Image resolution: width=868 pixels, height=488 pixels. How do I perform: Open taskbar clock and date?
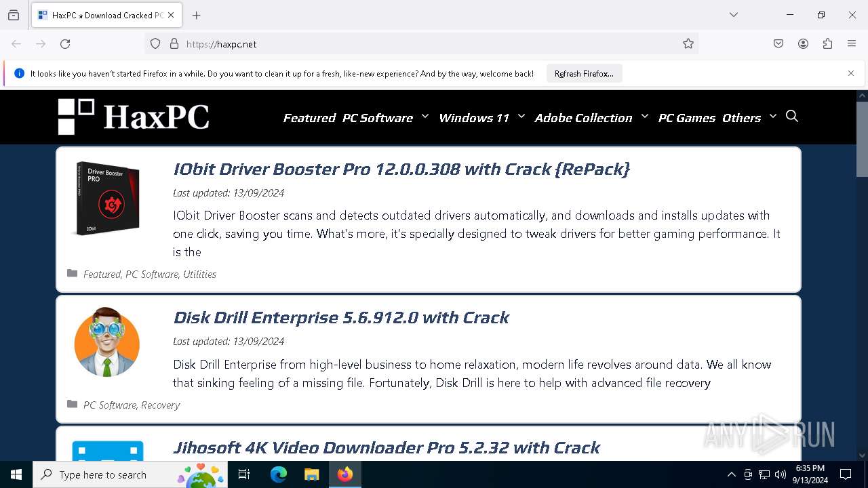tap(810, 474)
